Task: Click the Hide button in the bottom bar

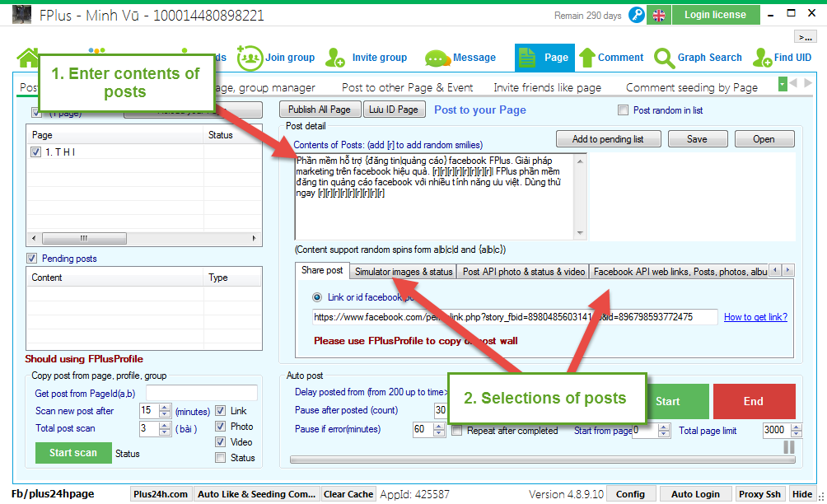Action: coord(802,494)
